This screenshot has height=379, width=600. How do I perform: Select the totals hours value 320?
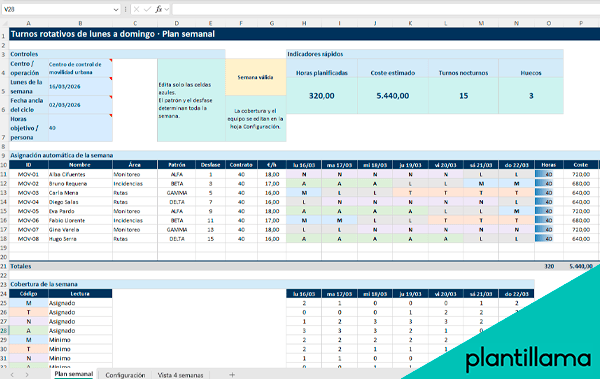point(549,266)
